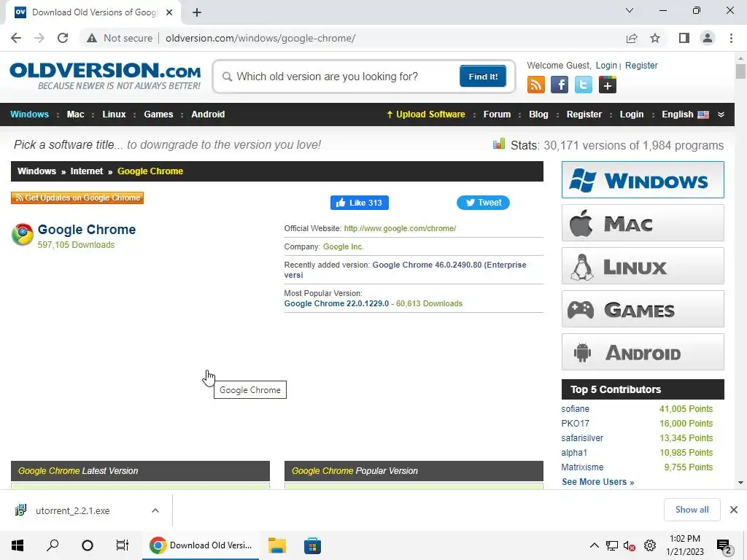The width and height of the screenshot is (747, 560).
Task: Click the Facebook icon in the header
Action: point(560,85)
